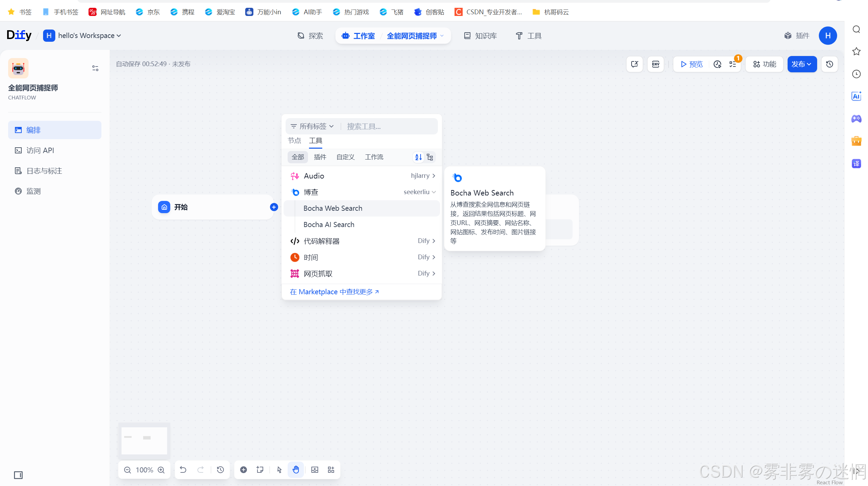The width and height of the screenshot is (868, 486).
Task: Add a node with the plus icon
Action: 244,470
